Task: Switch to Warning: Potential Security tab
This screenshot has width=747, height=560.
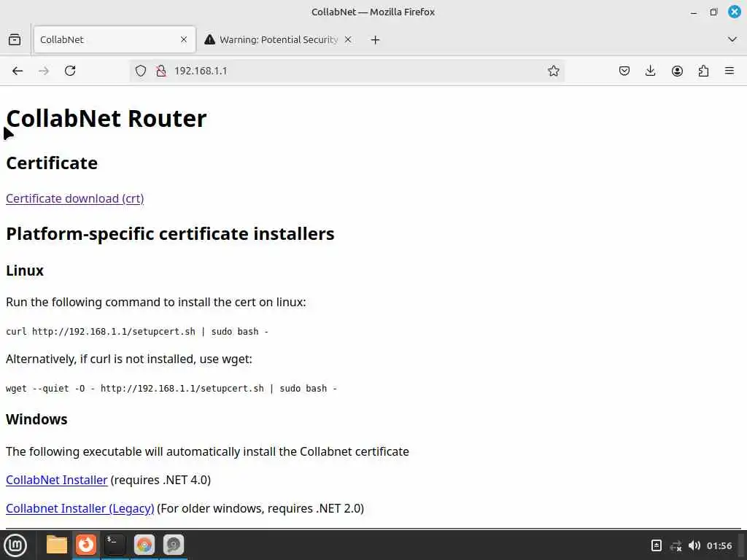Action: point(279,39)
